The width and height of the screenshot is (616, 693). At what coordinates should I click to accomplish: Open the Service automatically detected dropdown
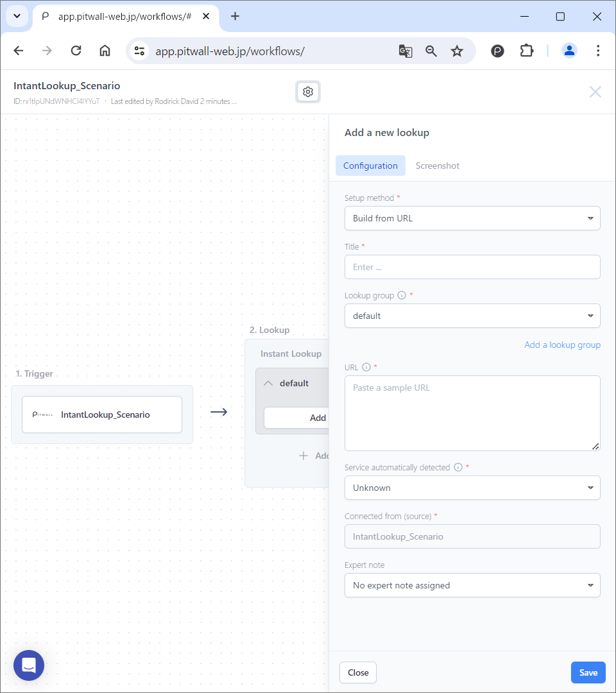click(472, 488)
